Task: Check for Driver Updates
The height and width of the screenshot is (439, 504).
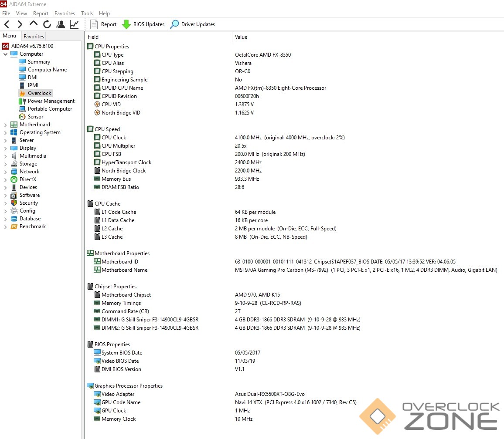Action: (x=193, y=24)
